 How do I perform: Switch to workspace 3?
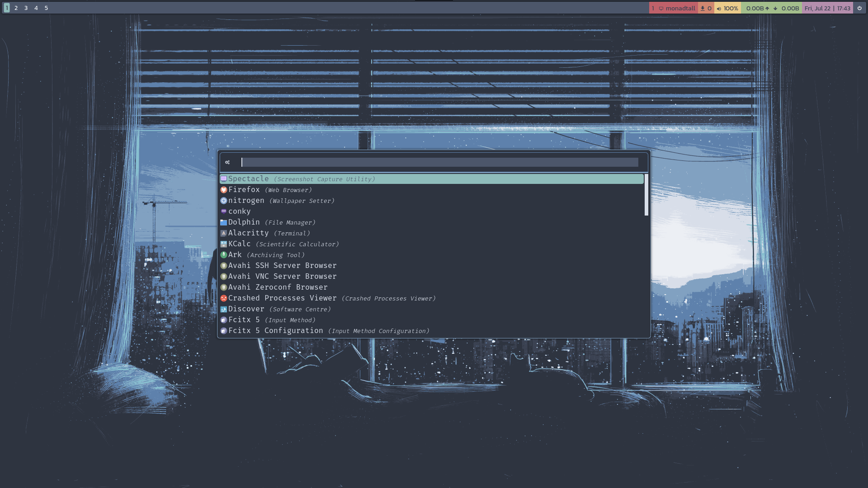point(26,8)
